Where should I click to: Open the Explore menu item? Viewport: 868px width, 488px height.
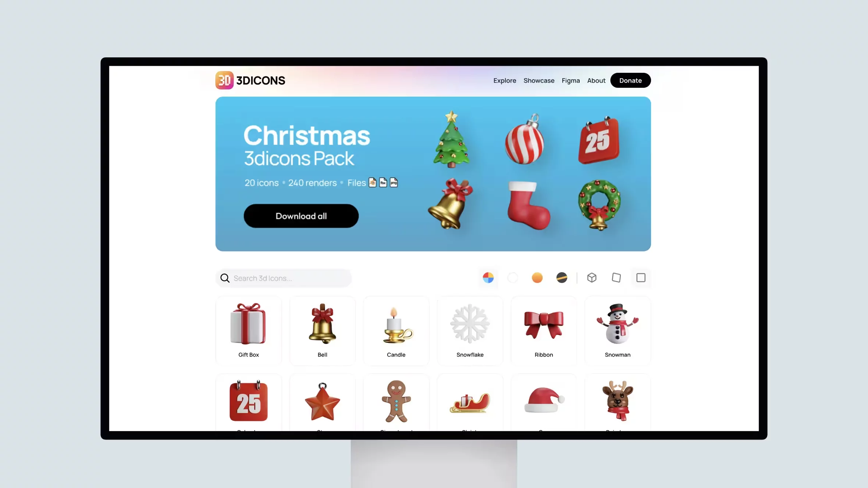(504, 80)
